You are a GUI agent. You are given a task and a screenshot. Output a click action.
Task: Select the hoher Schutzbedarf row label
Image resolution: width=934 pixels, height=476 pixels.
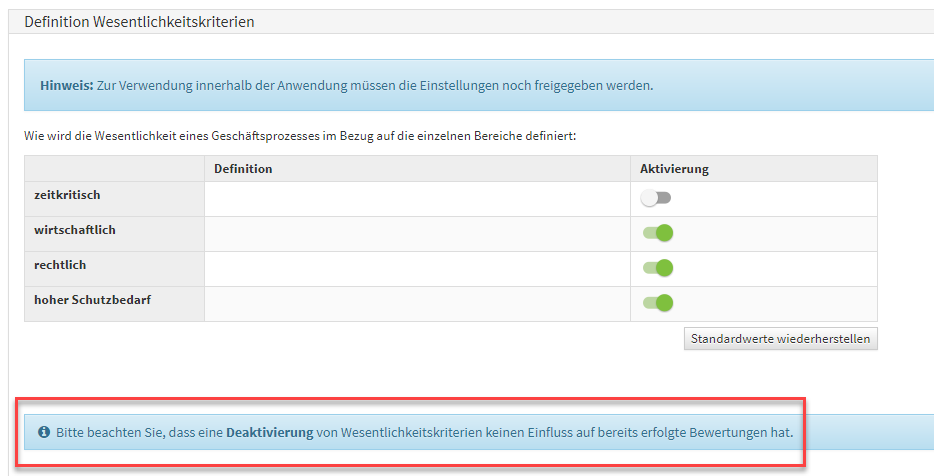click(92, 300)
